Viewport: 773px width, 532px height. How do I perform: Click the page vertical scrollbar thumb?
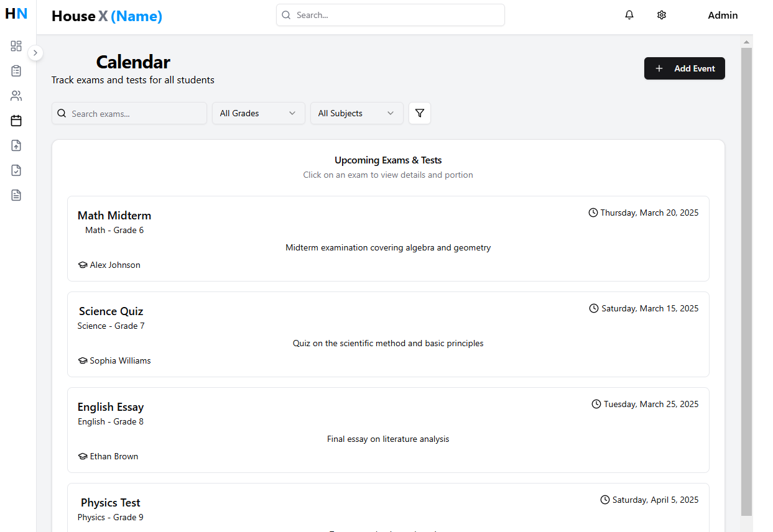747,282
